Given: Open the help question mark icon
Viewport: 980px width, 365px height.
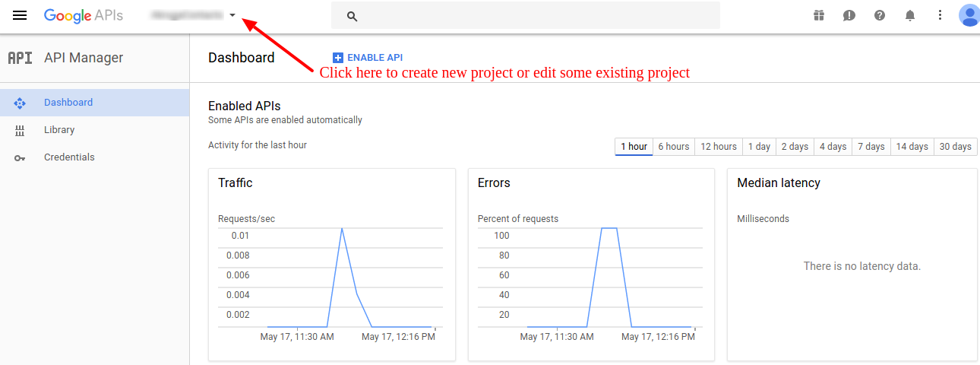Looking at the screenshot, I should click(x=880, y=15).
